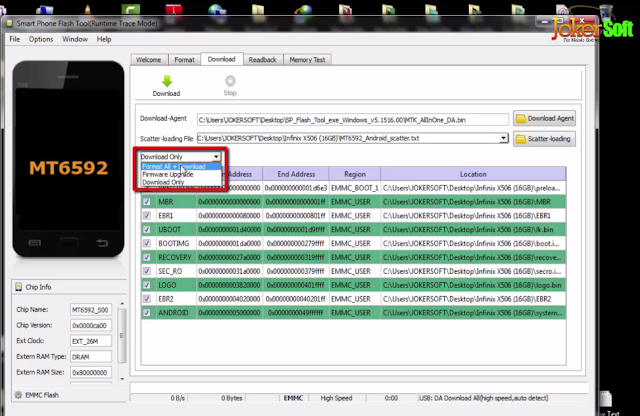This screenshot has height=416, width=640.
Task: Click the LOGO logo.bin location cell
Action: click(473, 285)
